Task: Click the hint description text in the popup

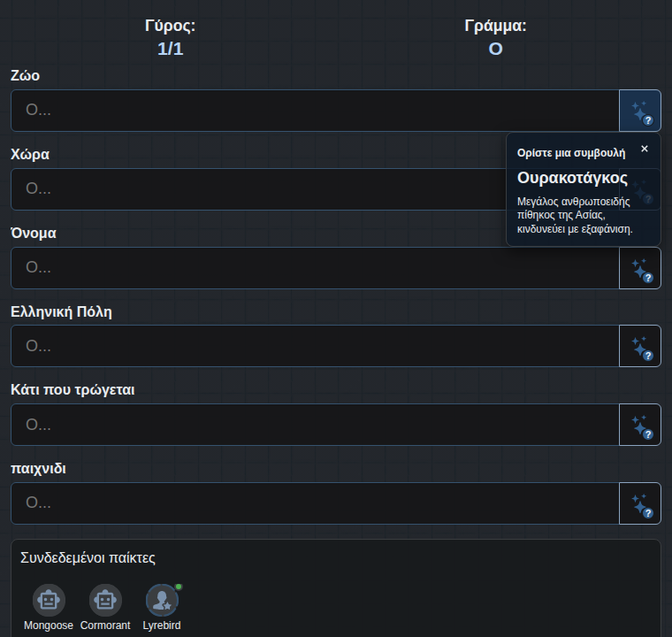Action: tap(575, 215)
